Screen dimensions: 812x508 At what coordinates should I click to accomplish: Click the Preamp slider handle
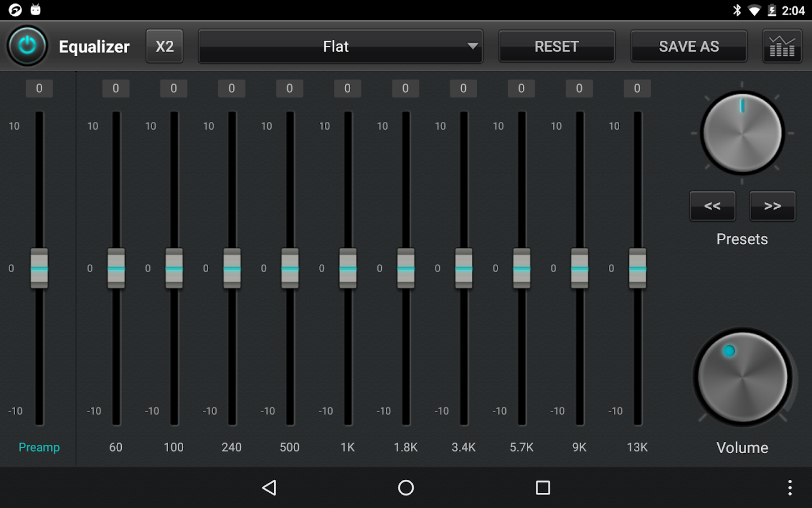click(39, 268)
